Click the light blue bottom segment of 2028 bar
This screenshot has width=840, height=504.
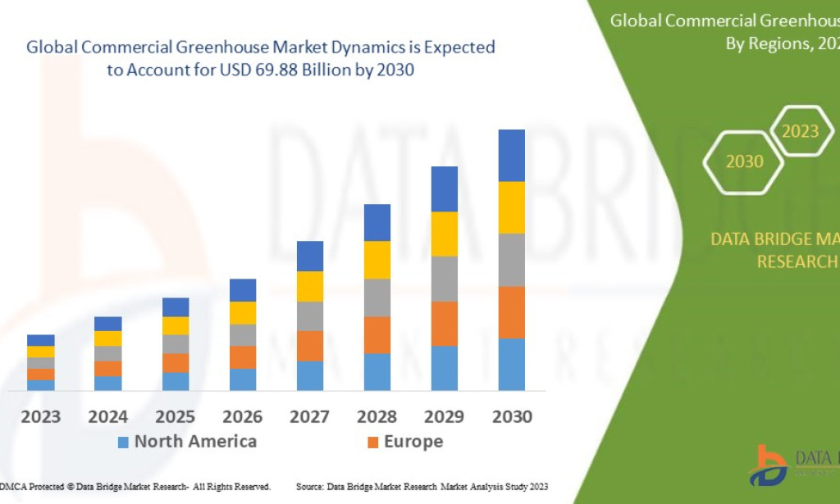[377, 372]
